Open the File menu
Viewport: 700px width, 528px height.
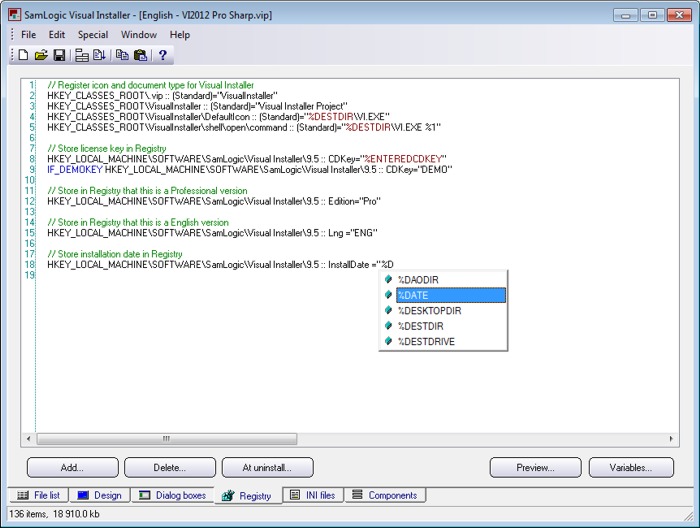click(x=29, y=35)
